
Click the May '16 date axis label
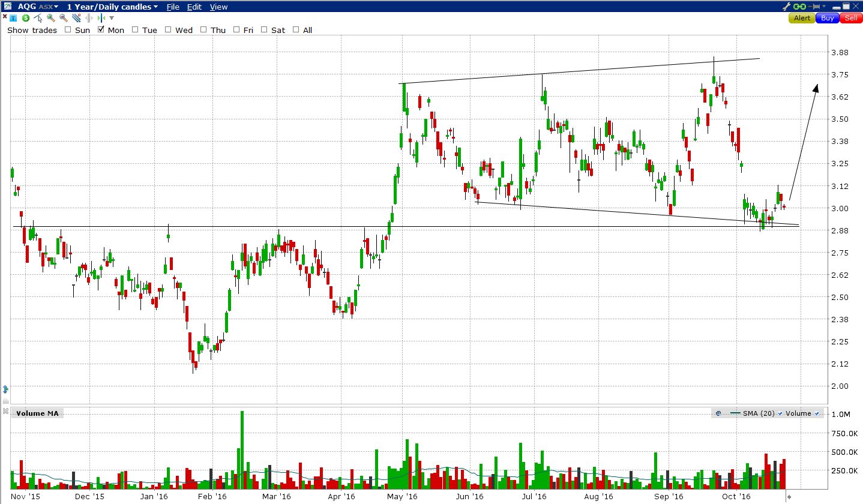[402, 497]
